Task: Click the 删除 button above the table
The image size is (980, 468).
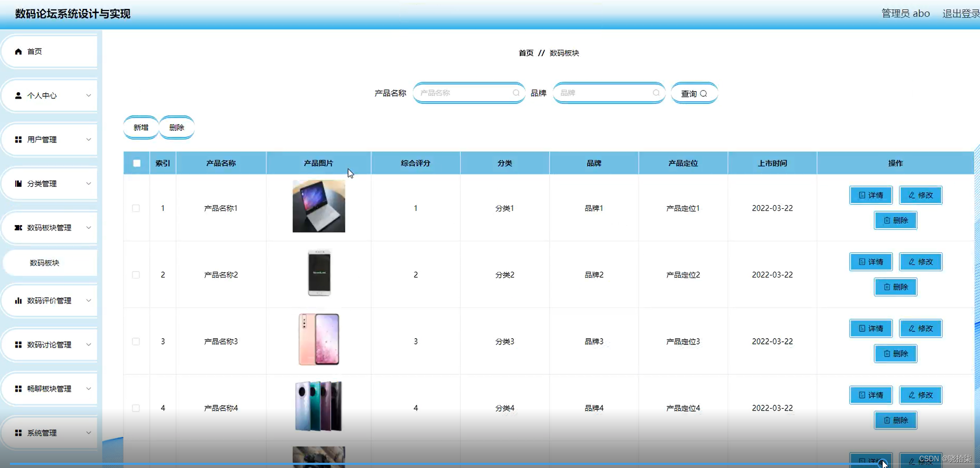Action: (x=177, y=127)
